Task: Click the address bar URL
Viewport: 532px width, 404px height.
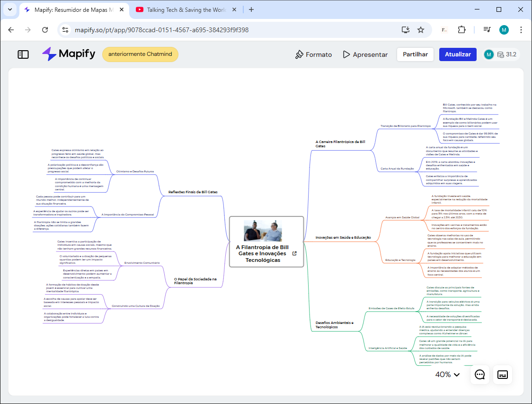Action: pyautogui.click(x=161, y=30)
